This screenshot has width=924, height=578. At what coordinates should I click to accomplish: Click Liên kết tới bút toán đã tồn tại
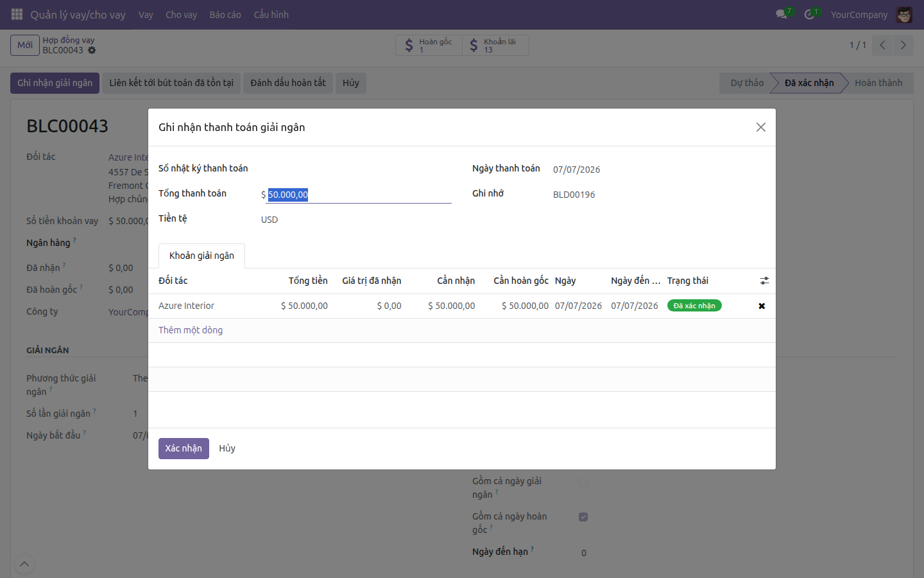pyautogui.click(x=171, y=83)
